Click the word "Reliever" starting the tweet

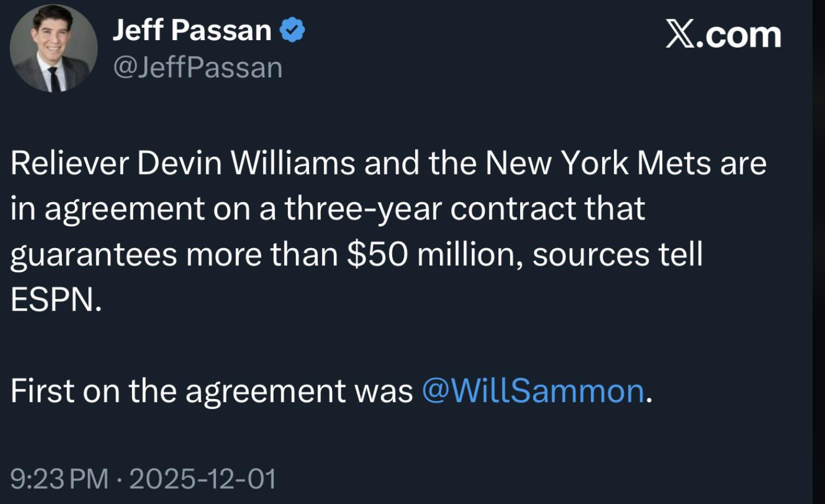click(x=70, y=163)
